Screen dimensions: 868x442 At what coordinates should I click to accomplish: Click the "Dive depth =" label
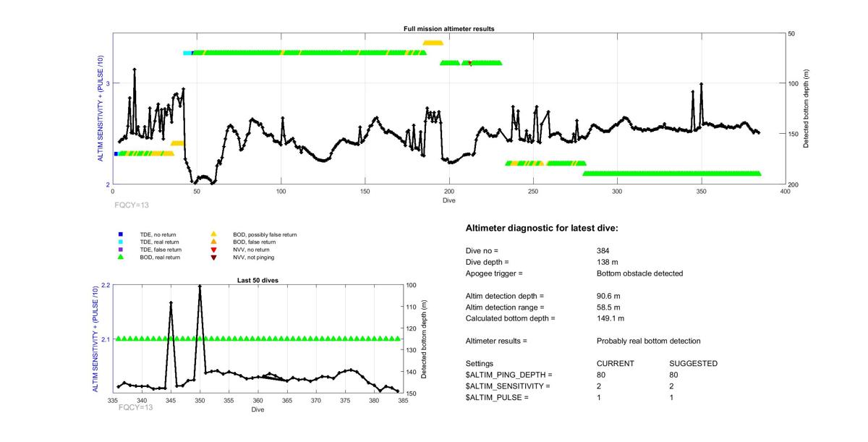point(488,262)
